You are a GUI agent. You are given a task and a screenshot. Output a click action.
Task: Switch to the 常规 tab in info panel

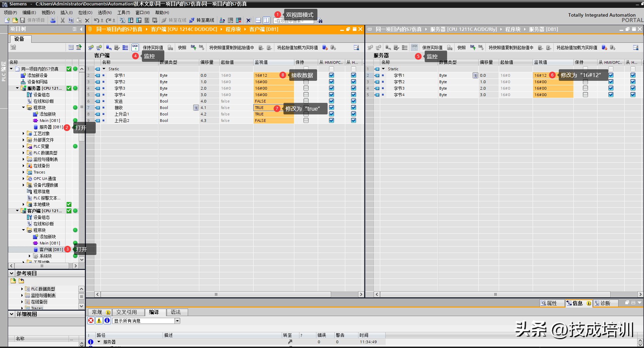pos(100,312)
